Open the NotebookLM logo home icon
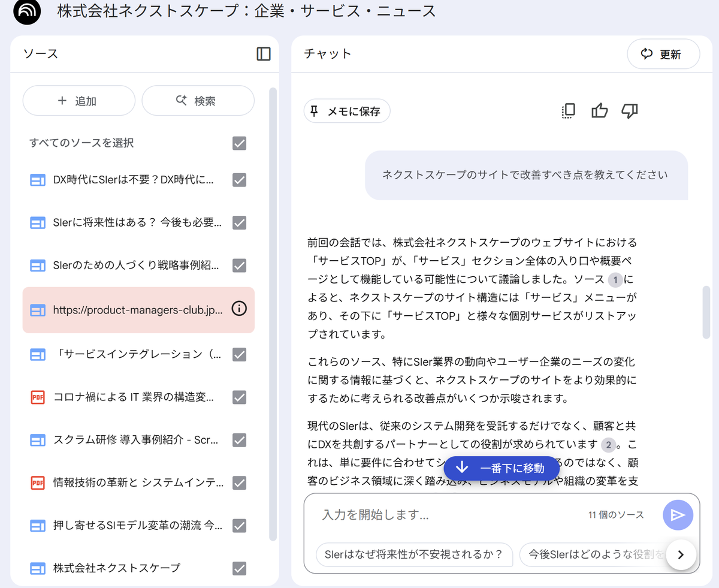 [27, 11]
